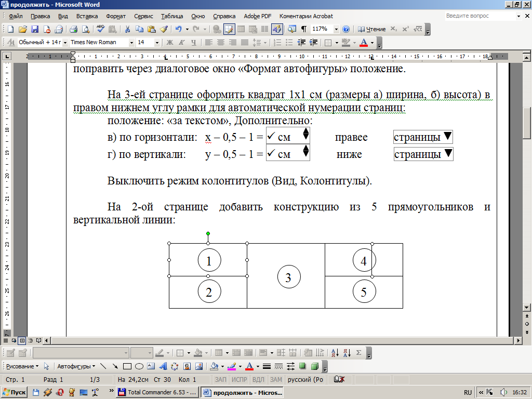Click the Select Objects pointer tool

coord(46,366)
